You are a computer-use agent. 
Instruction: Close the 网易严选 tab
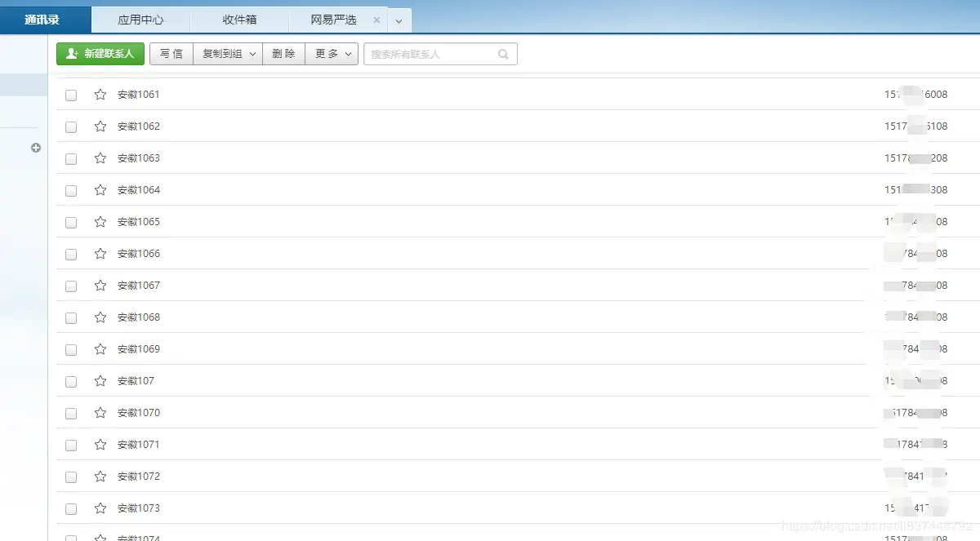pyautogui.click(x=376, y=20)
